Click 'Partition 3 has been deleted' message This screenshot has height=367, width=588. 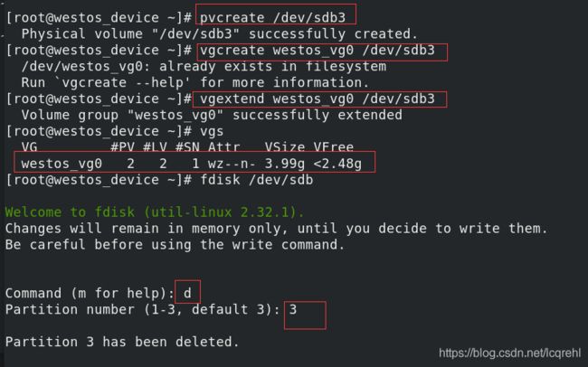(122, 342)
